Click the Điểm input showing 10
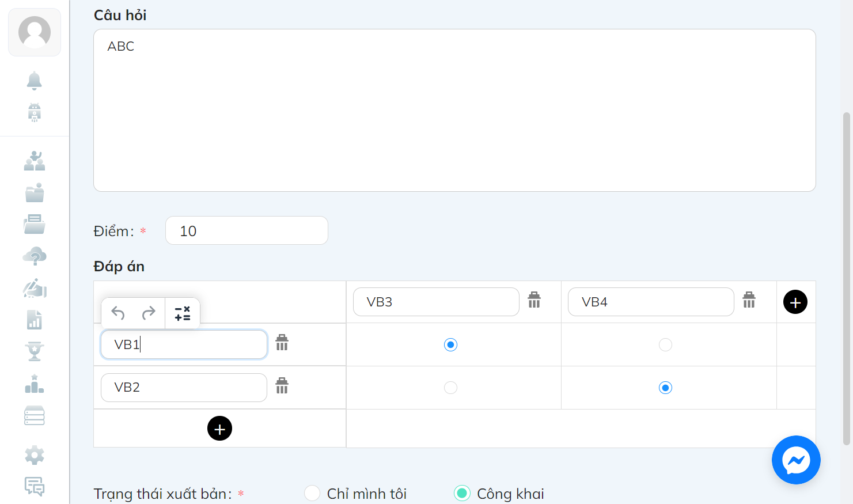This screenshot has height=504, width=853. coord(247,230)
